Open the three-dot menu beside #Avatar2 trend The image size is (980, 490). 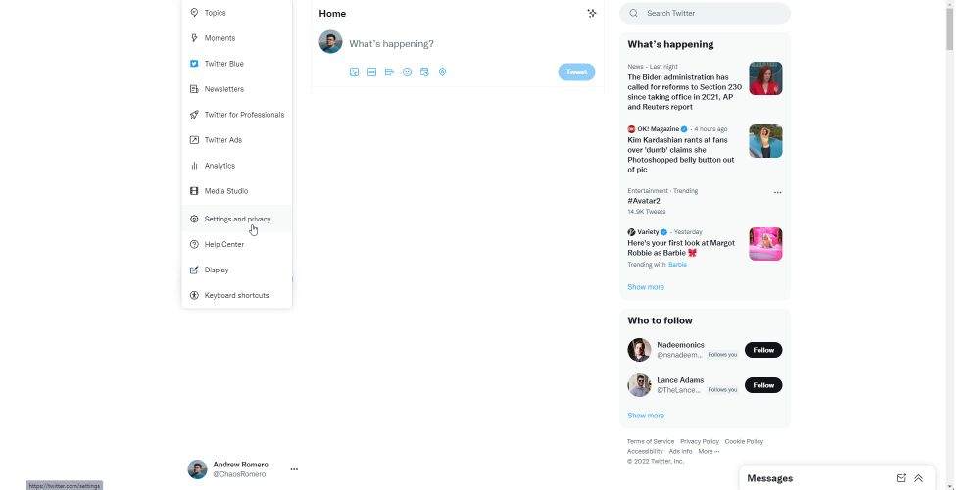[777, 192]
